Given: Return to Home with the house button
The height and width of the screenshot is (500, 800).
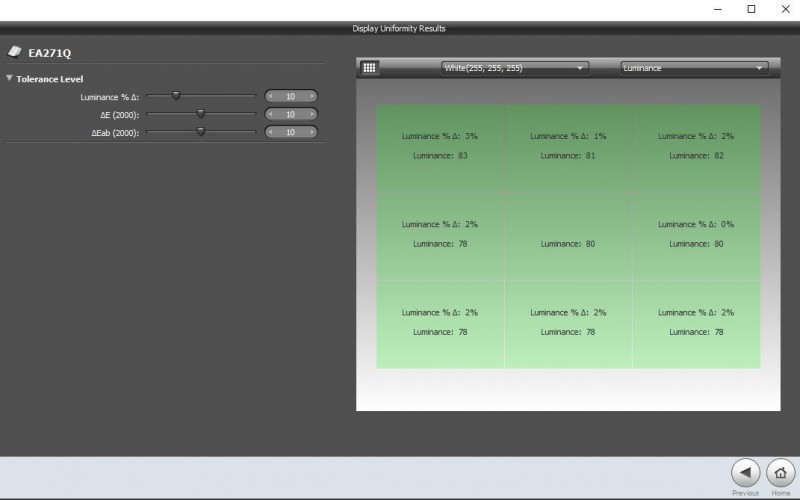Looking at the screenshot, I should (x=780, y=473).
